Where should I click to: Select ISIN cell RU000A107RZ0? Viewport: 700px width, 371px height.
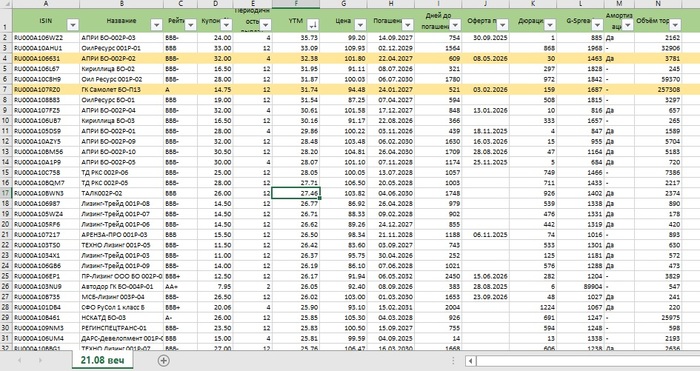coord(46,90)
